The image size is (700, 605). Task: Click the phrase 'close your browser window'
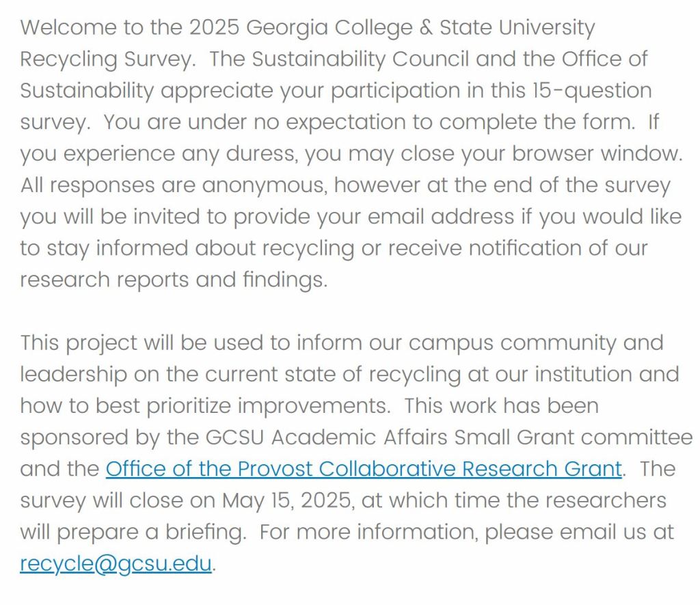(x=541, y=154)
